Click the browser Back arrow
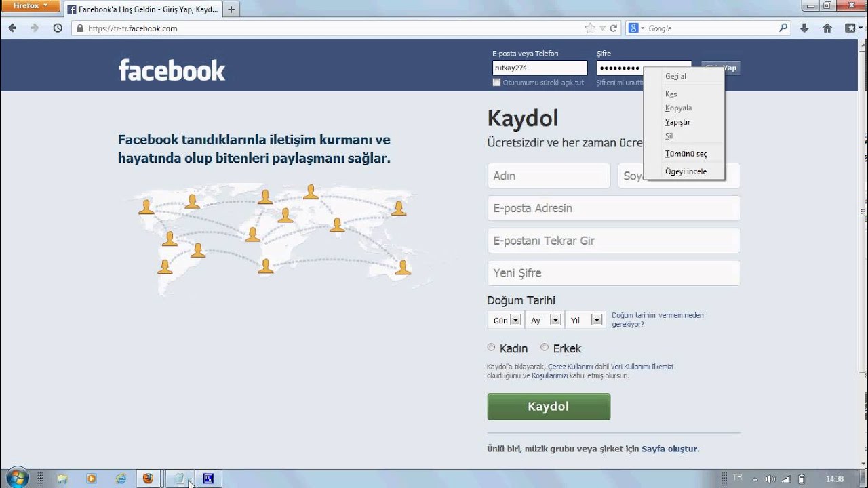The height and width of the screenshot is (488, 868). pos(12,28)
